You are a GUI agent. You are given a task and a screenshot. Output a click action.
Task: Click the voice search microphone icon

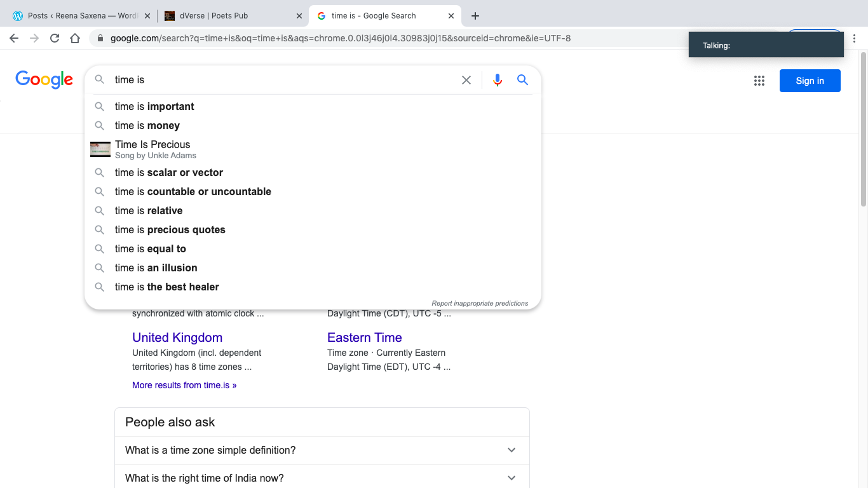click(498, 80)
